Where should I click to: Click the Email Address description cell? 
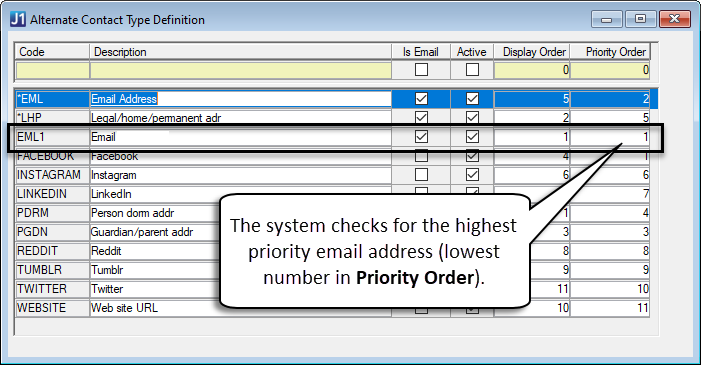(241, 99)
